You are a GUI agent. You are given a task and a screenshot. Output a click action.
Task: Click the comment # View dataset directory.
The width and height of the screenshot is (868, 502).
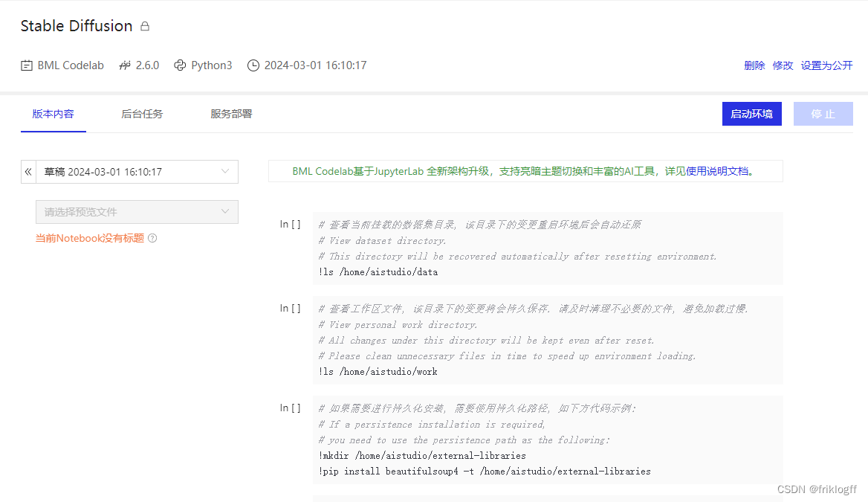click(382, 241)
